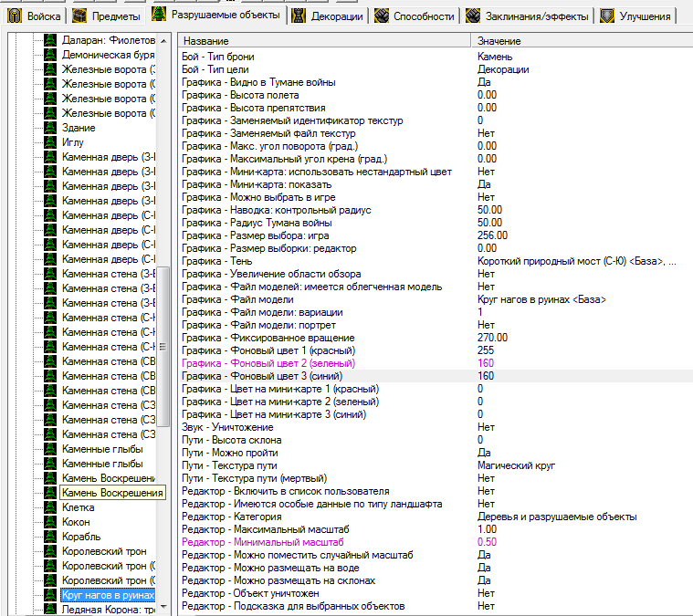Click the icon next to Демоническая буря
This screenshot has height=616, width=693.
(50, 55)
